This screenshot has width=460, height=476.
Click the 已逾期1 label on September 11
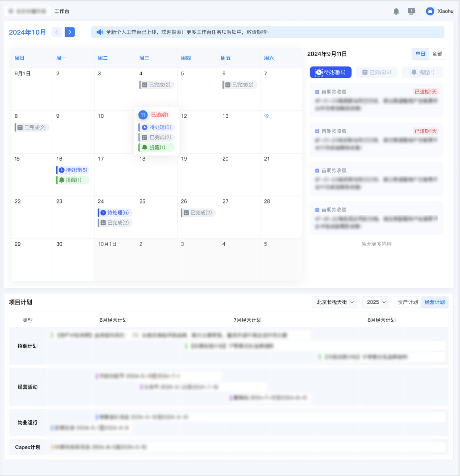coord(159,115)
